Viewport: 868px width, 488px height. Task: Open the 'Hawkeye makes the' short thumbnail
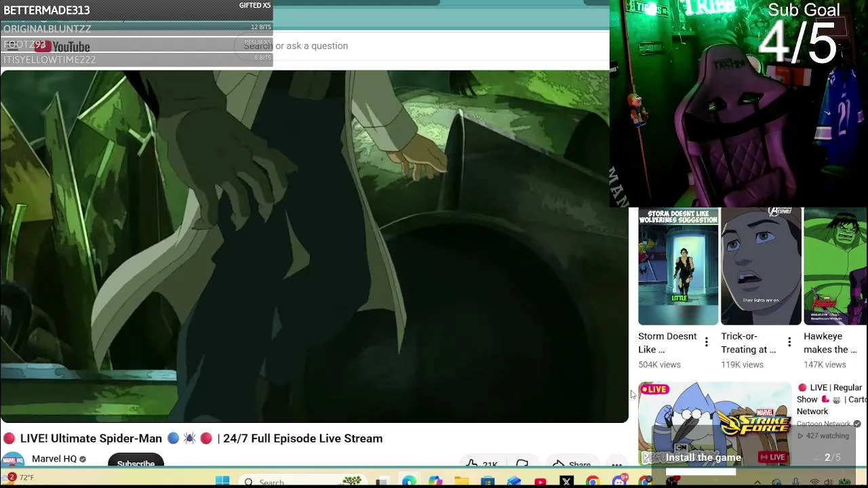835,266
